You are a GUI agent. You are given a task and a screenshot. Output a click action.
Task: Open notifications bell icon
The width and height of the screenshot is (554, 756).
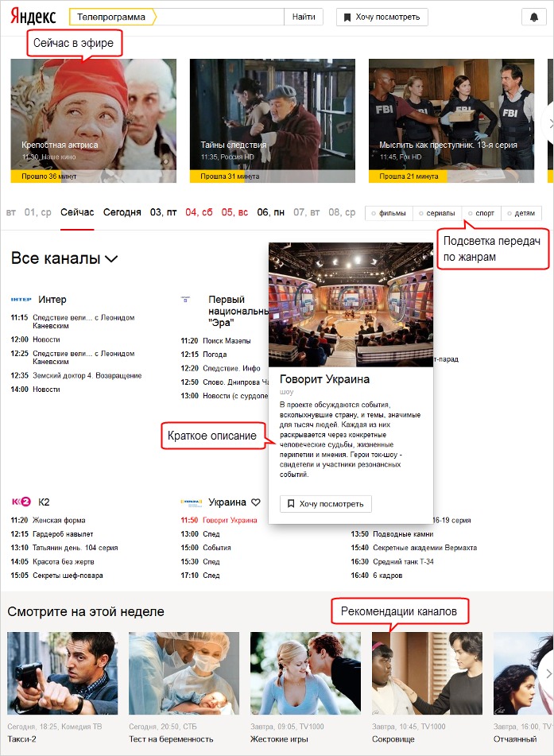534,17
